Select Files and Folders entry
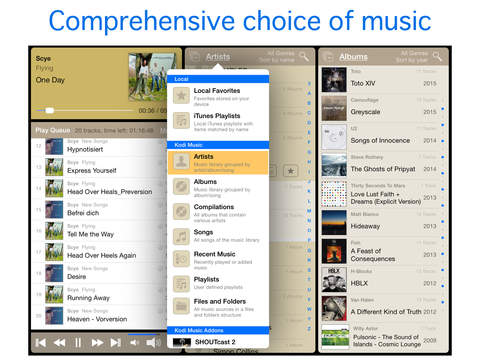The width and height of the screenshot is (480, 360). 218,307
